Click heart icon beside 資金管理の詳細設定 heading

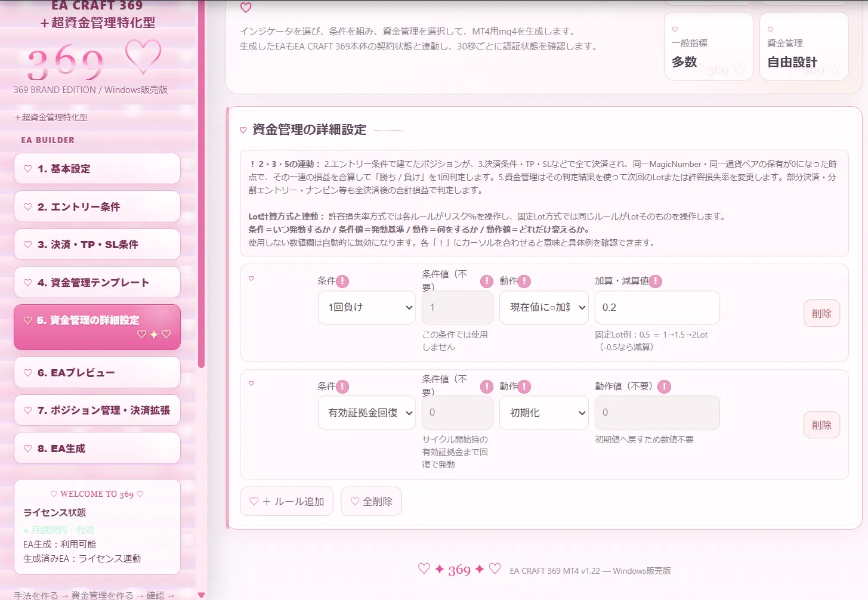pos(243,130)
